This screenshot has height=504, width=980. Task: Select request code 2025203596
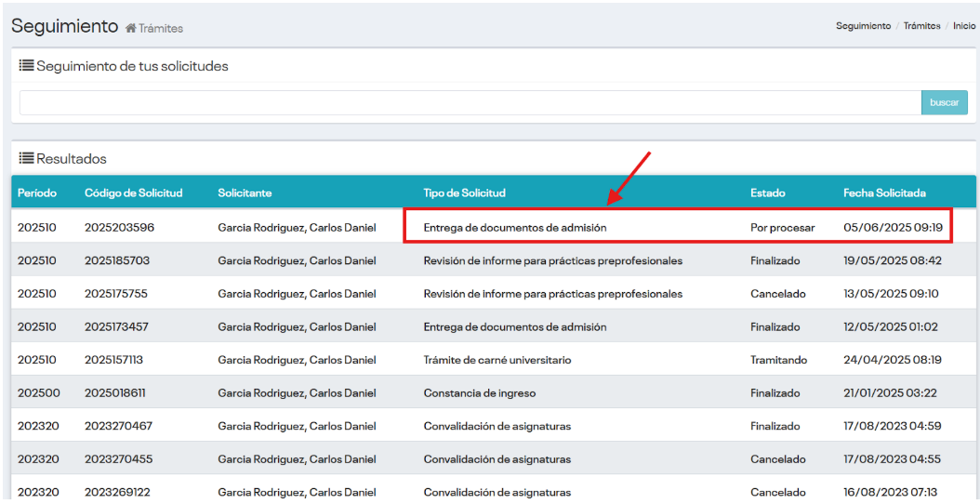(119, 227)
